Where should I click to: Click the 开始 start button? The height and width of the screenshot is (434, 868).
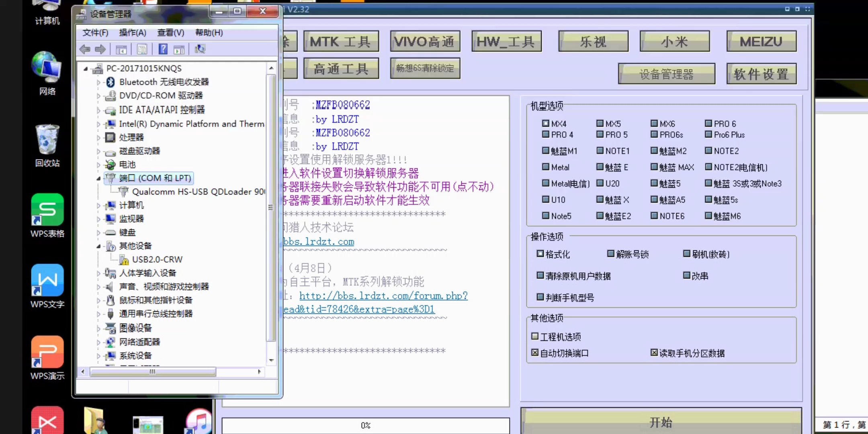click(661, 422)
